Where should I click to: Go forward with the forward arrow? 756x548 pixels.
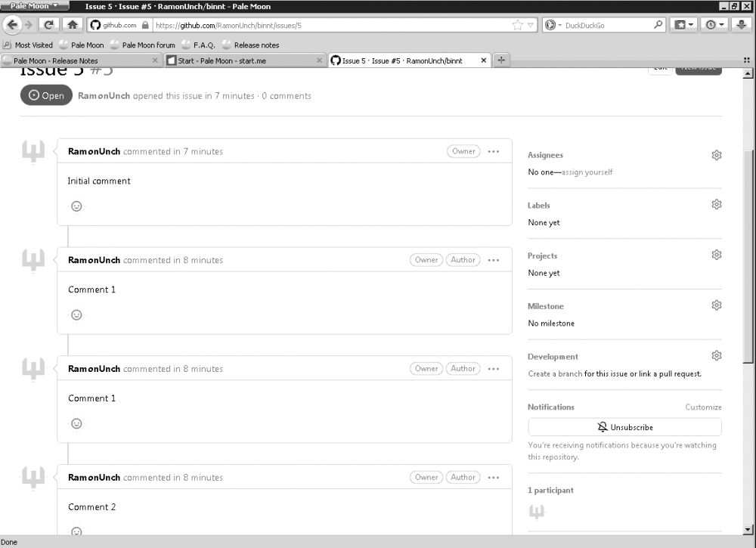29,25
